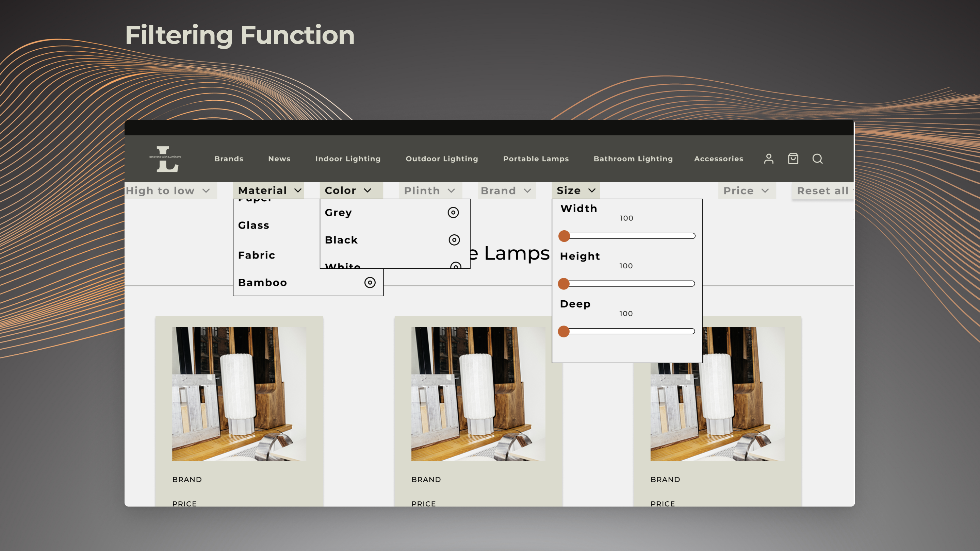Open the shopping bag icon
The image size is (980, 551).
(793, 158)
